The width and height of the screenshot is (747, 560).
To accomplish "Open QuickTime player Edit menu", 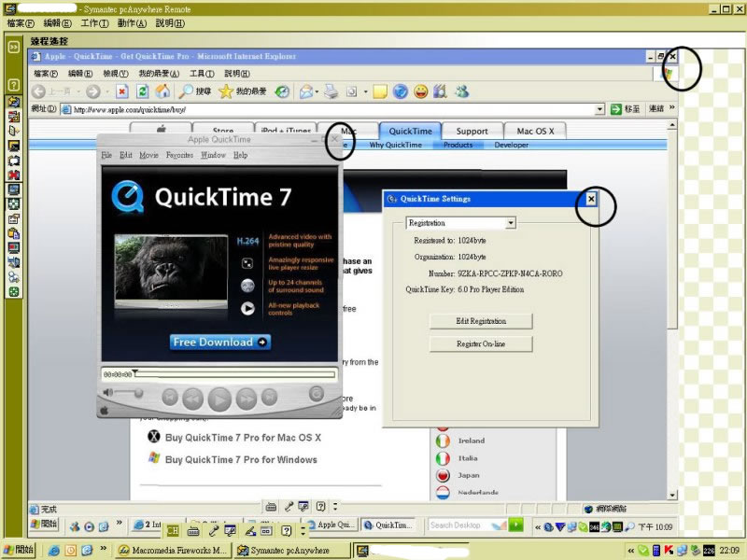I will (x=126, y=155).
